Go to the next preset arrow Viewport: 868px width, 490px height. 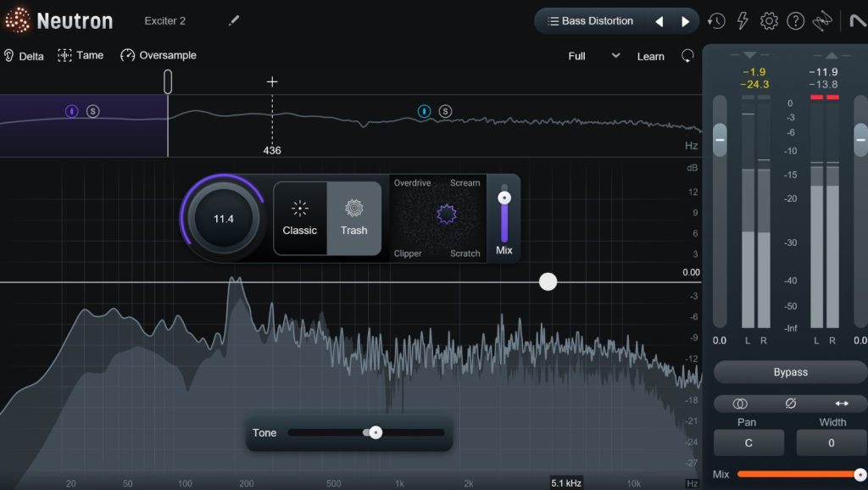[x=686, y=21]
